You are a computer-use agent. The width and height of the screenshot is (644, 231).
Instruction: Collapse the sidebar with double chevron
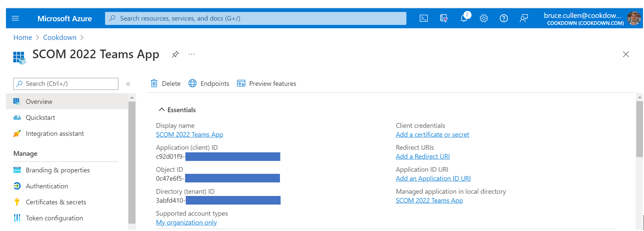click(x=128, y=84)
